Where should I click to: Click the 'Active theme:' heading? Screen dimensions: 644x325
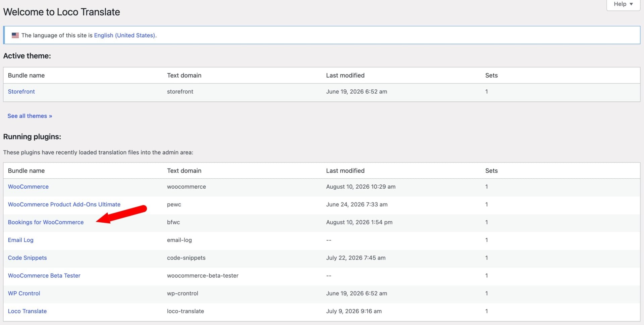[x=27, y=56]
